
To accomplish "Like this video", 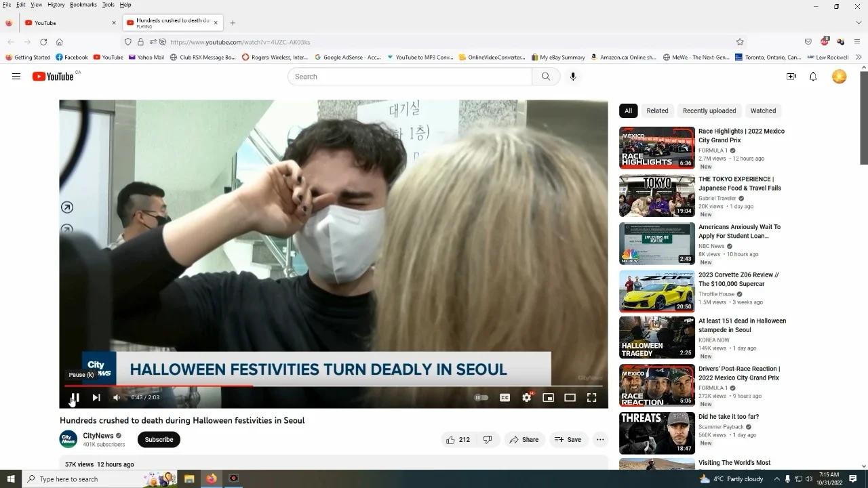I will click(458, 439).
